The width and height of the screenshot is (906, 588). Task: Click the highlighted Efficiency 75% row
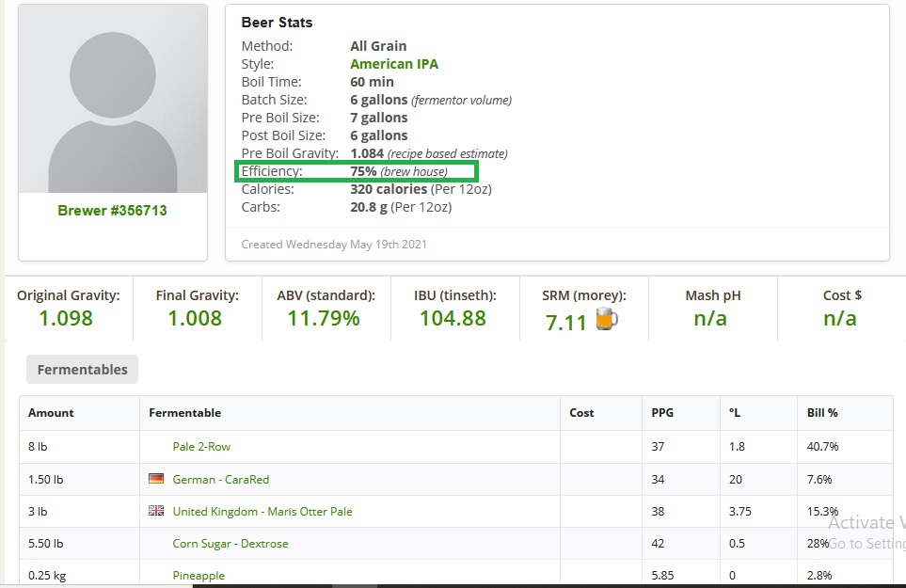click(x=356, y=171)
